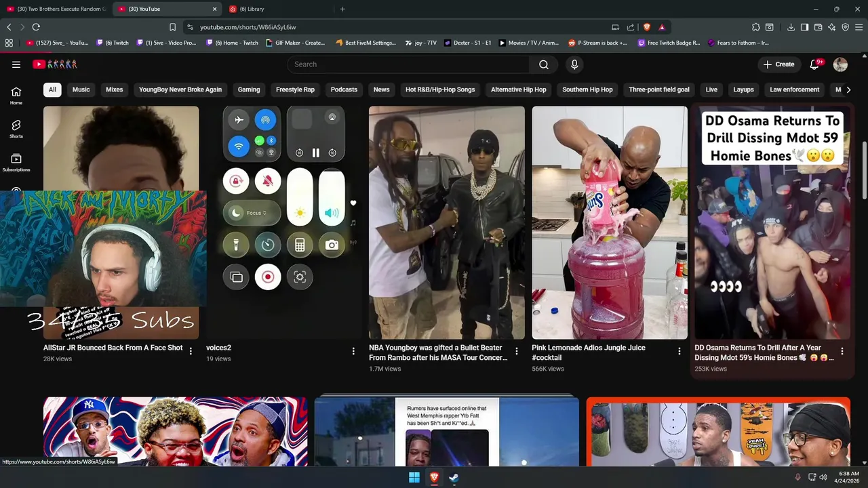Select the Law enforcement chip

pos(795,89)
